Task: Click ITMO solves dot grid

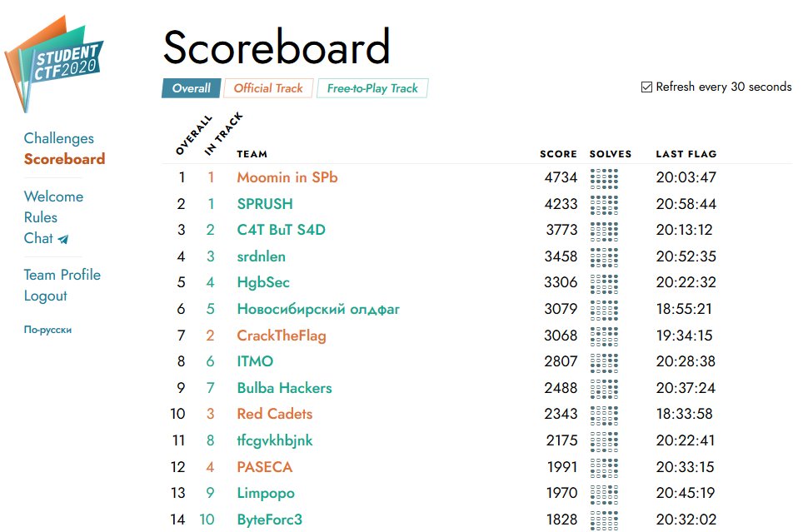Action: (604, 362)
